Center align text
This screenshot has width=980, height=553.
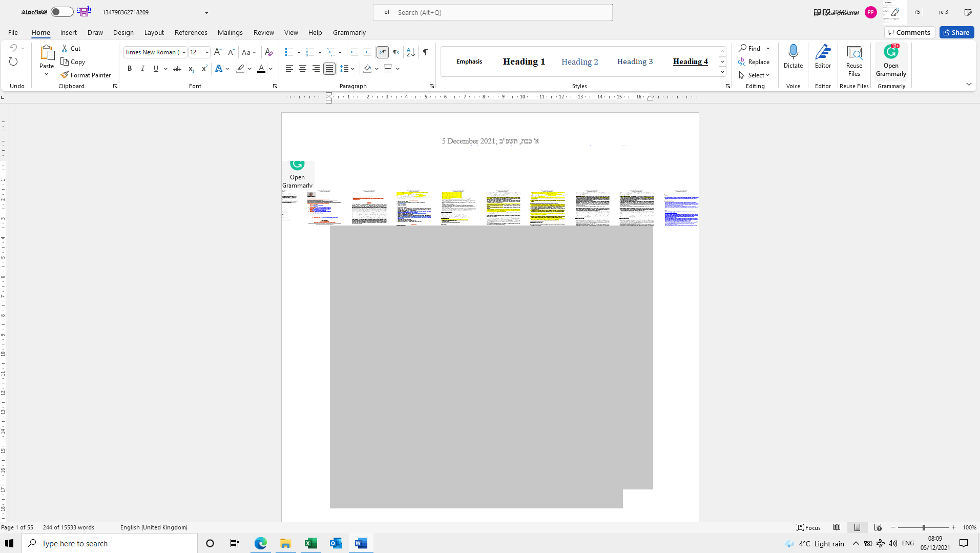pyautogui.click(x=303, y=68)
